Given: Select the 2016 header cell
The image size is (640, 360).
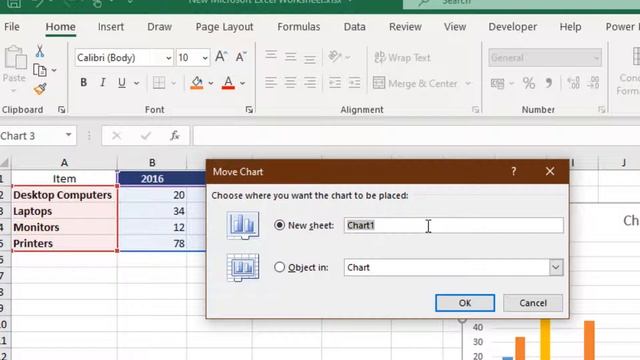Looking at the screenshot, I should coord(152,178).
